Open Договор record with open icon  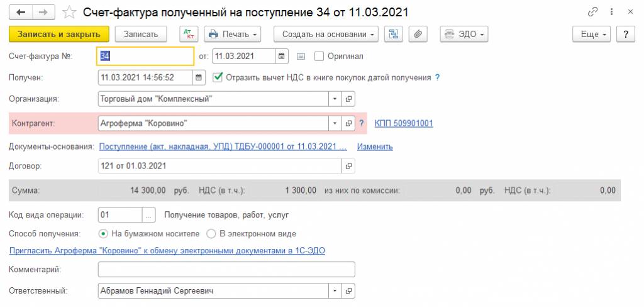pyautogui.click(x=348, y=166)
